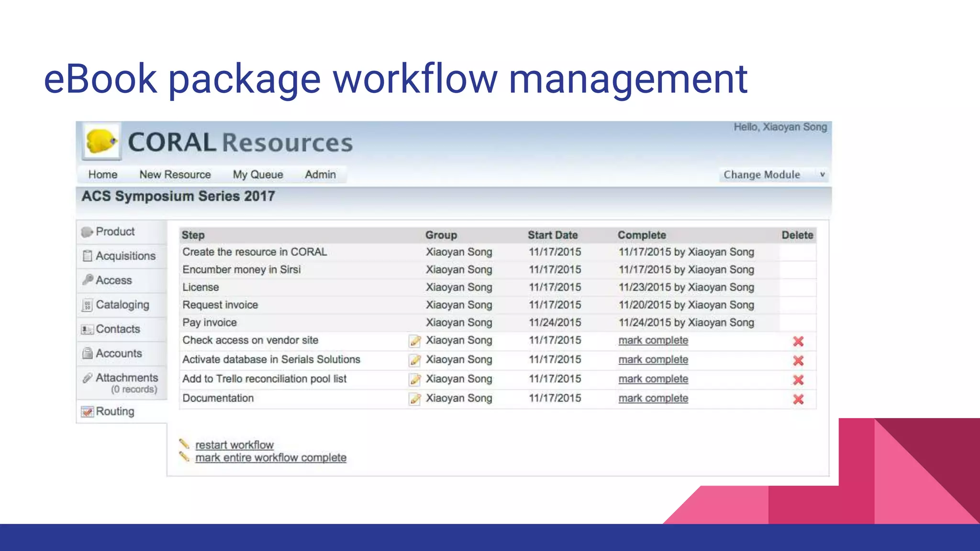Click the Complete column header
This screenshot has height=551, width=980.
click(x=642, y=235)
